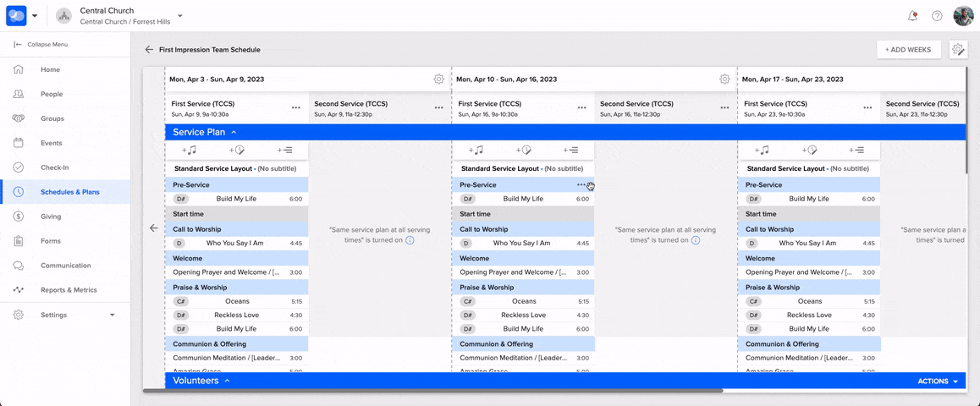Collapse the Service Plan section
980x406 pixels.
234,132
